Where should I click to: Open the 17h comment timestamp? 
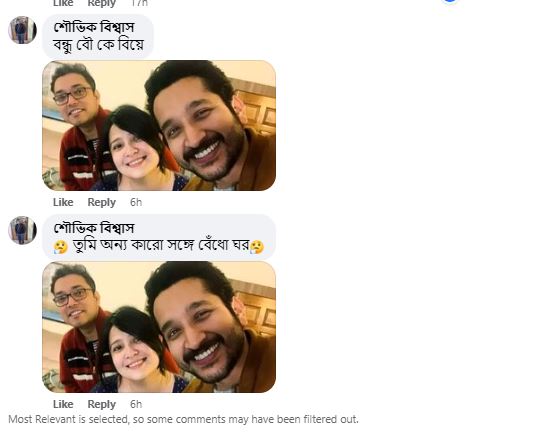click(x=139, y=3)
